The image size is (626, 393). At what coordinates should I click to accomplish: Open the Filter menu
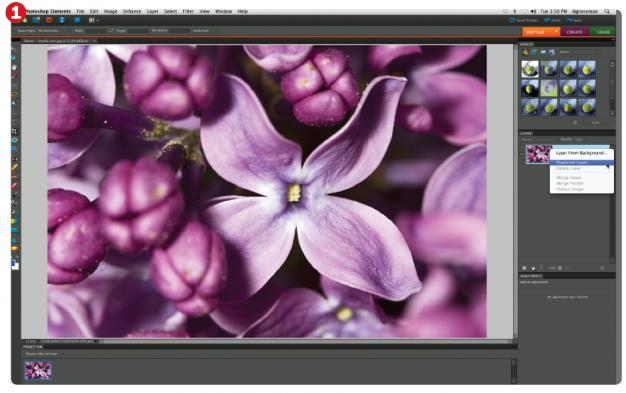[188, 11]
